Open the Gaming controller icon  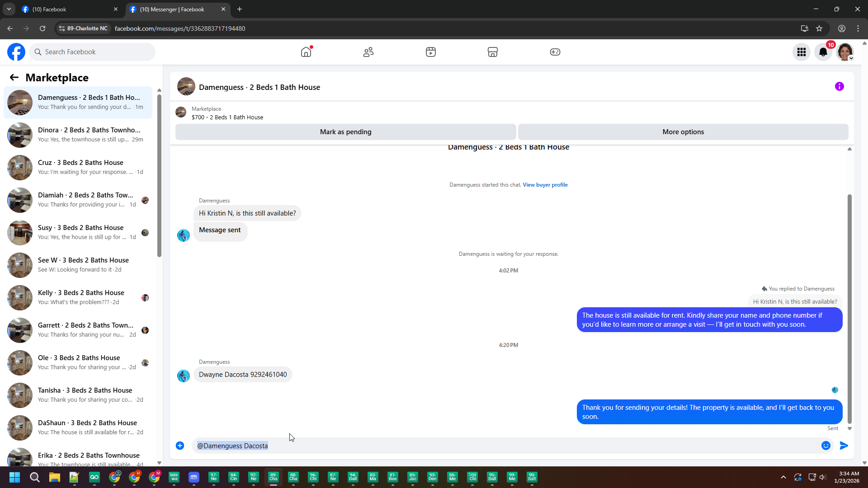(x=555, y=52)
